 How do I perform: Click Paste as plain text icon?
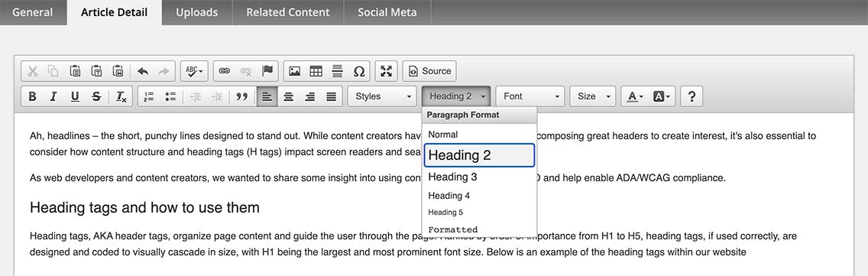click(96, 71)
